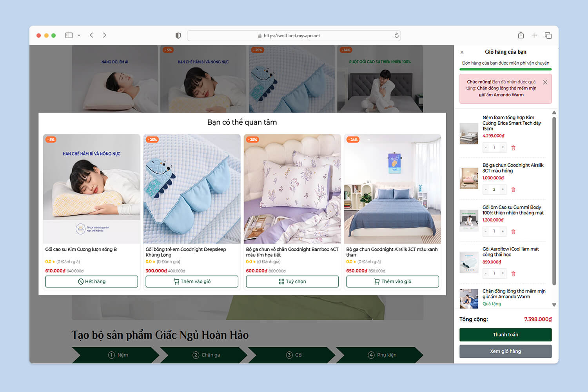Click the pink Airsilk bedding thumbnail in cart
The height and width of the screenshot is (392, 588).
pyautogui.click(x=469, y=178)
